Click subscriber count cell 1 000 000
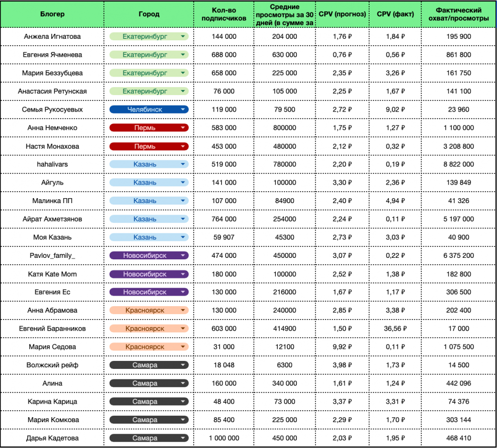 click(x=224, y=438)
